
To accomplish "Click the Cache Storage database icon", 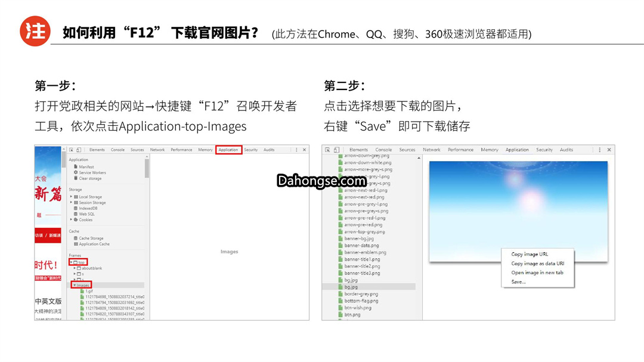I will 76,239.
